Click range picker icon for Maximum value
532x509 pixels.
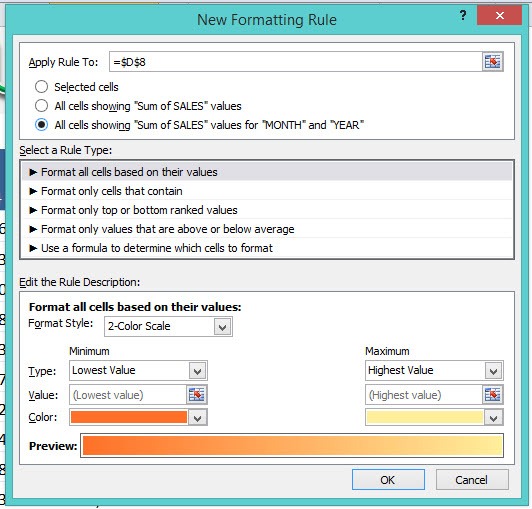point(492,394)
